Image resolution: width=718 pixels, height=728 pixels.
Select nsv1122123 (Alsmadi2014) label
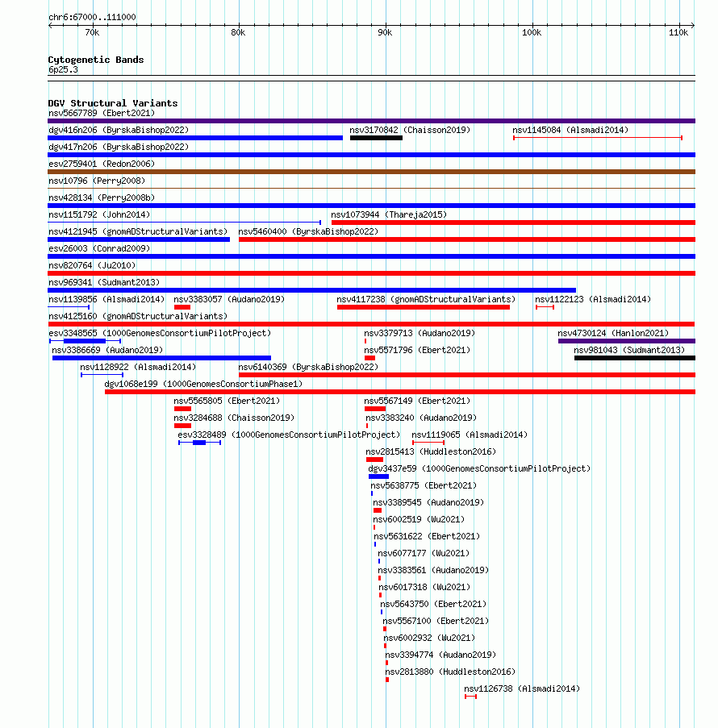[592, 299]
